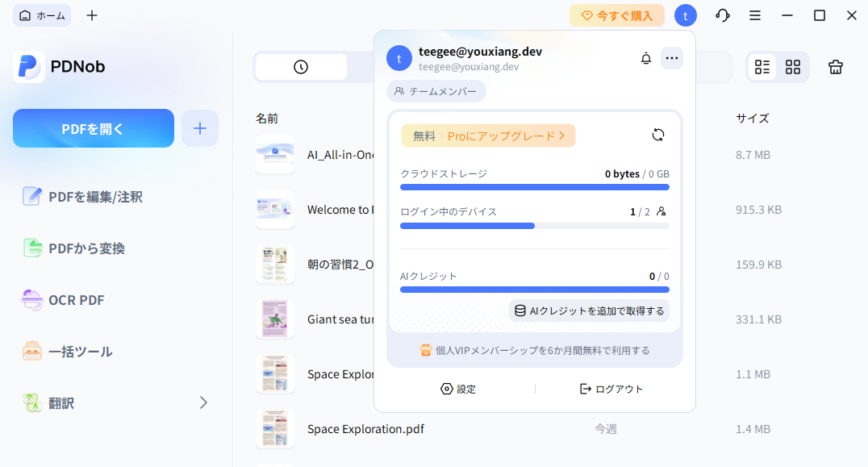Click the 159.9 KB size value

click(x=758, y=265)
